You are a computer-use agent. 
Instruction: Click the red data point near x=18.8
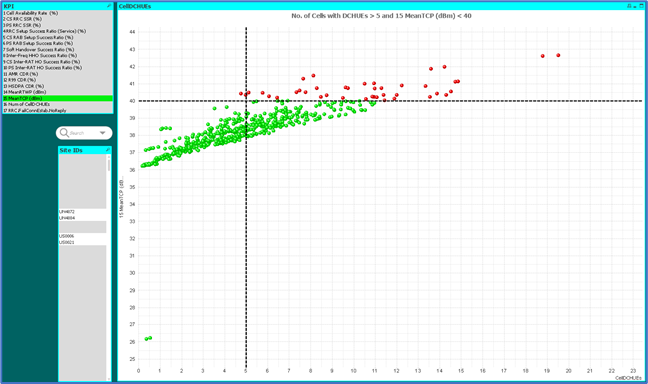[543, 56]
